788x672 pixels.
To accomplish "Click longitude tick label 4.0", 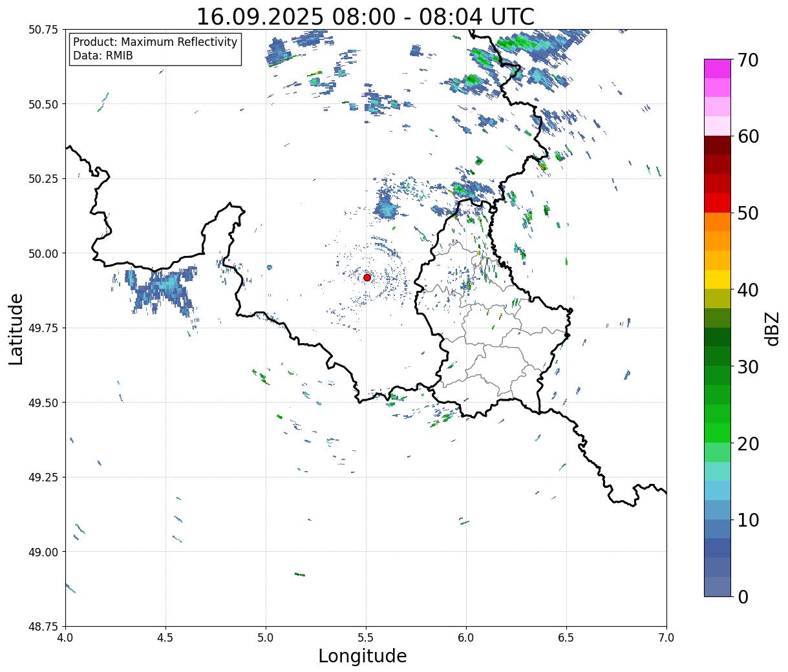I will [x=65, y=637].
